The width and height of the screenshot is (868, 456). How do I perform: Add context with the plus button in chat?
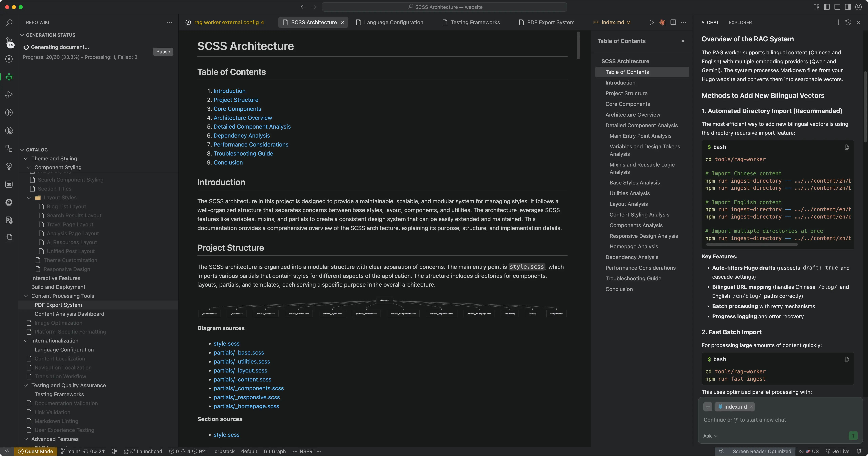(708, 407)
